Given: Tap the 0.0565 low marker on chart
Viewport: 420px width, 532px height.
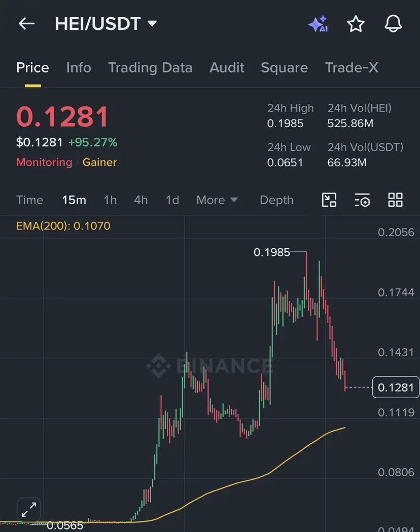Looking at the screenshot, I should tap(65, 525).
